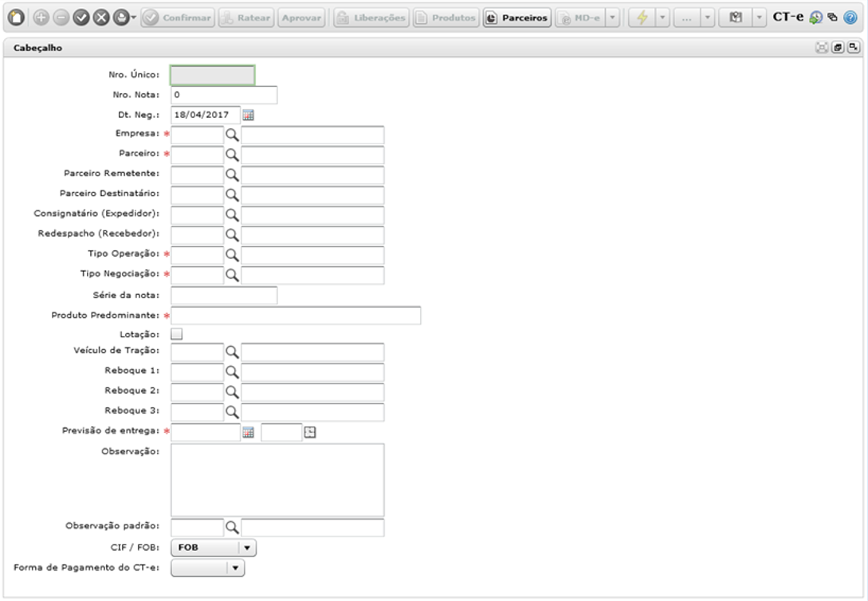
Task: Click the Observação text area
Action: (x=277, y=480)
